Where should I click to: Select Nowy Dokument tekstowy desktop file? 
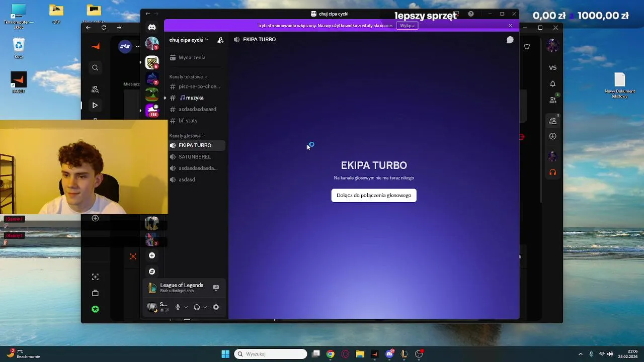click(x=619, y=85)
